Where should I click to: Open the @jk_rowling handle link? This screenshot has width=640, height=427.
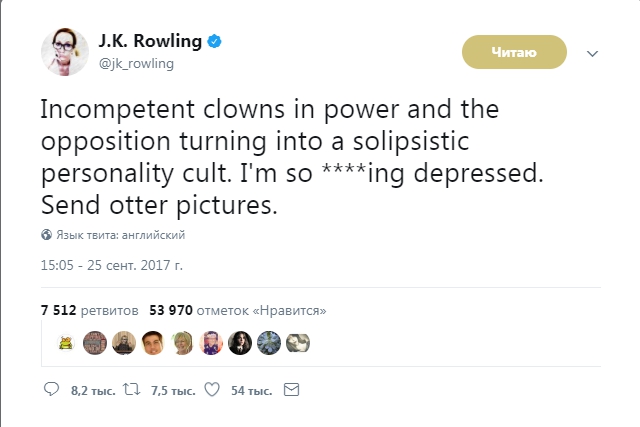coord(136,64)
